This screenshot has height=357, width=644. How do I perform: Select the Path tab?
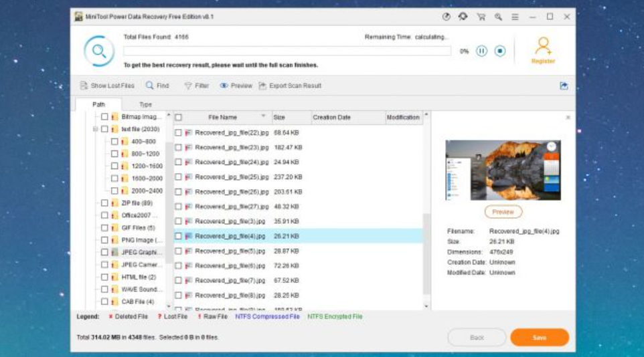tap(98, 104)
